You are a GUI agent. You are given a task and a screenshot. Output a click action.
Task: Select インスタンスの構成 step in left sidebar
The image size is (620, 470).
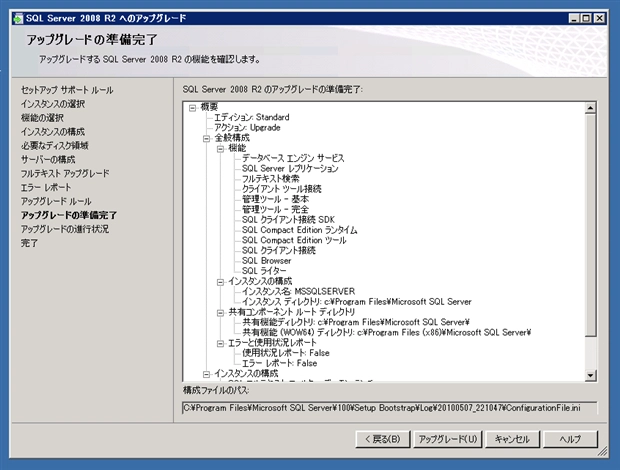point(53,132)
